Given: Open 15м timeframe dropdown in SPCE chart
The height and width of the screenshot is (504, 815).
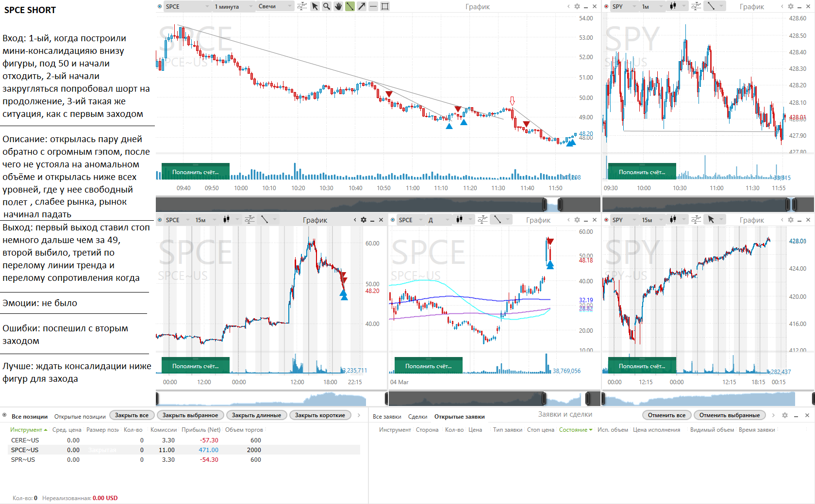Looking at the screenshot, I should tap(205, 220).
